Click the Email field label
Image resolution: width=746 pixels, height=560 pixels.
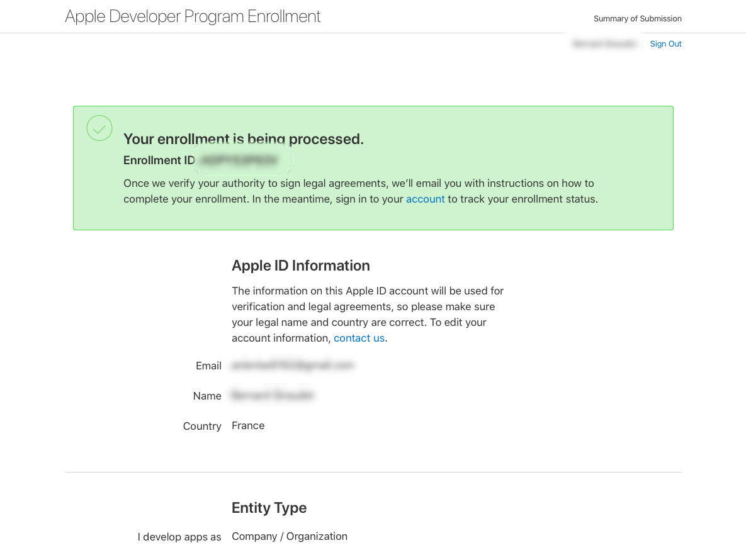(x=208, y=366)
